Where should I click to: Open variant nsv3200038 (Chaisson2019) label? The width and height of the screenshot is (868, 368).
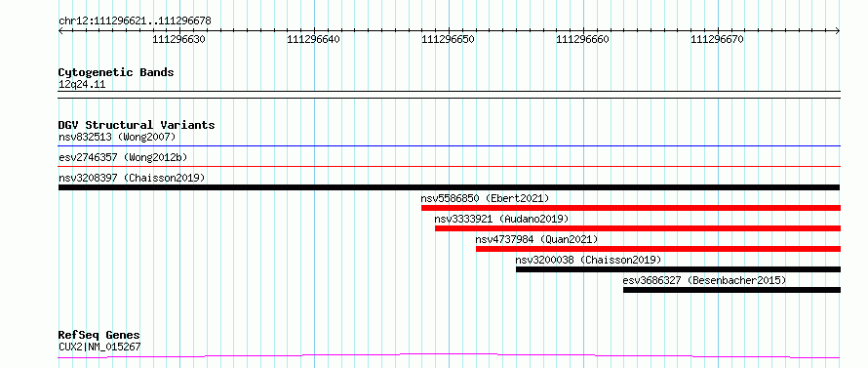[588, 260]
